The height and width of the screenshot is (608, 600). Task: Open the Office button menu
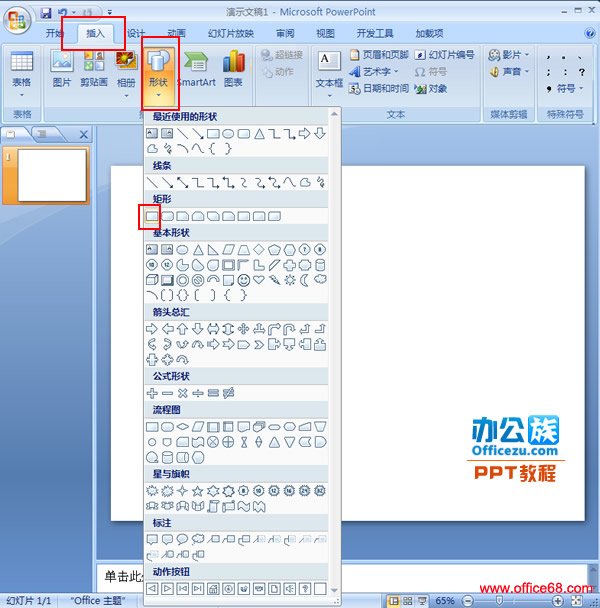pos(17,19)
